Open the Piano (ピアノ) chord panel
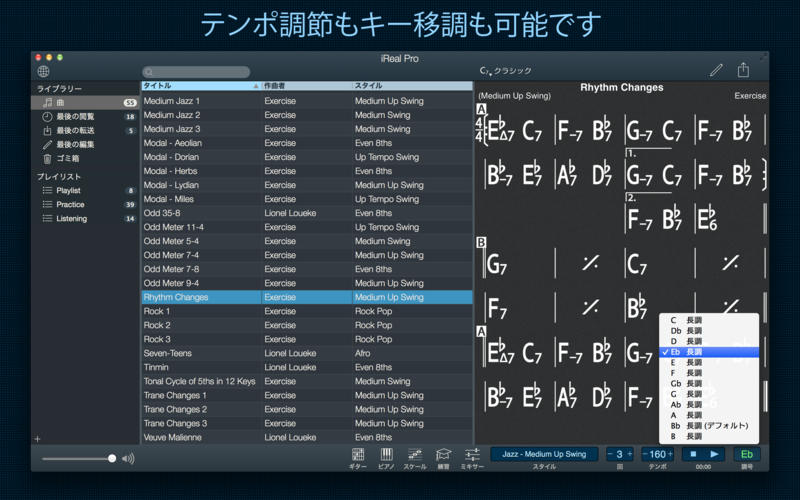Viewport: 800px width, 500px height. point(386,454)
